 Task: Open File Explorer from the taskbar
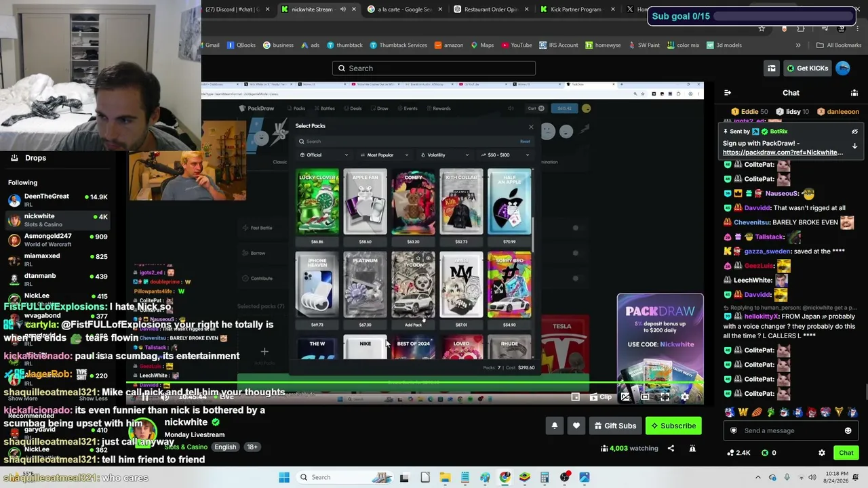point(445,477)
